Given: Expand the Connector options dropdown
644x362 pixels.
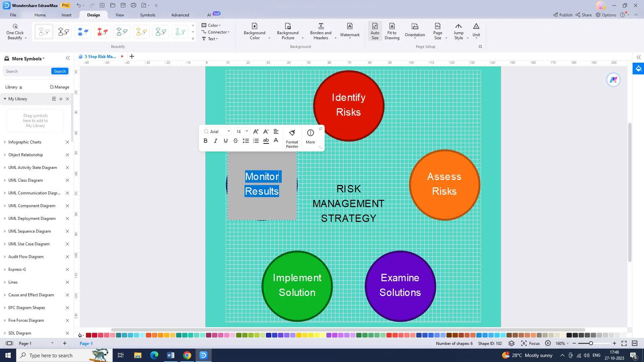Looking at the screenshot, I should click(229, 32).
